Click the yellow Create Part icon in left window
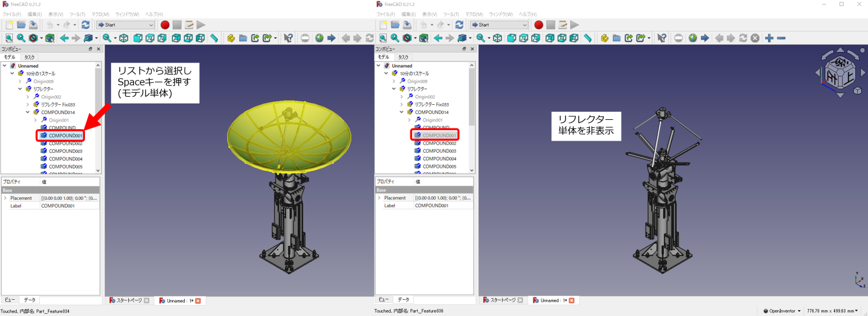This screenshot has height=316, width=868. click(231, 38)
